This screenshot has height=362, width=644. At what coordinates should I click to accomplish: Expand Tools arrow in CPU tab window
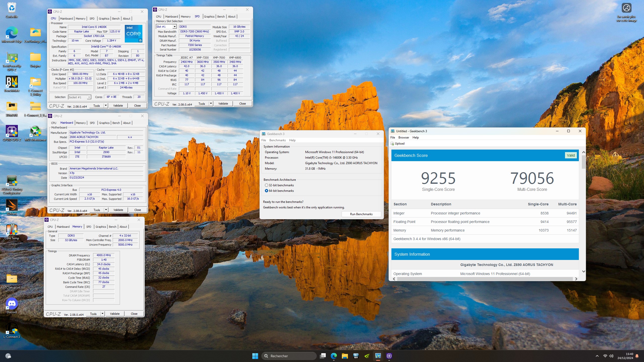pyautogui.click(x=106, y=106)
